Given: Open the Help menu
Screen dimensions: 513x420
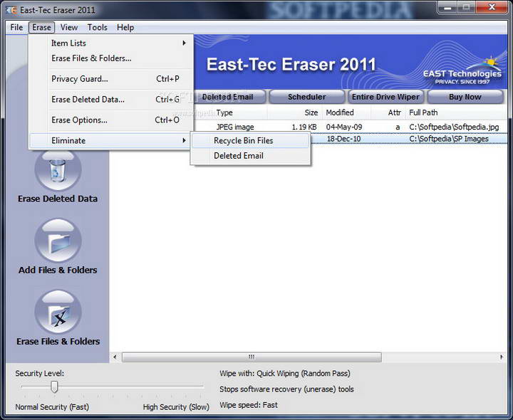Looking at the screenshot, I should (125, 28).
